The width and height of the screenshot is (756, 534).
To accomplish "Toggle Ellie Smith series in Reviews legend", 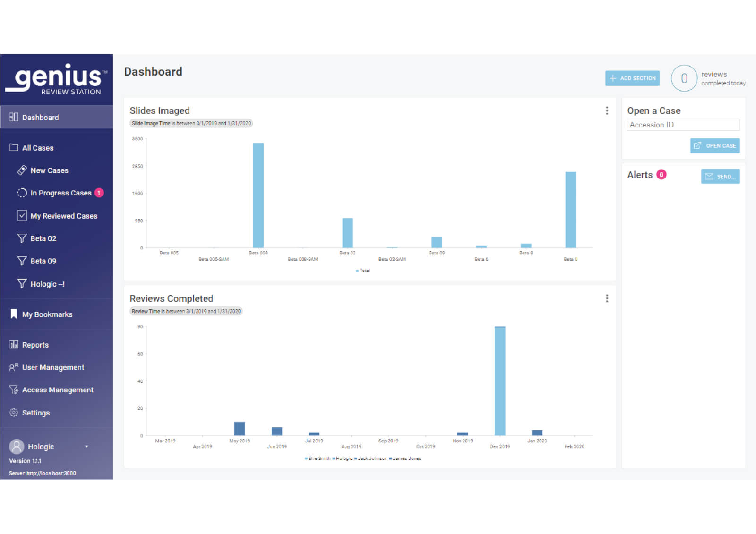I will click(318, 458).
